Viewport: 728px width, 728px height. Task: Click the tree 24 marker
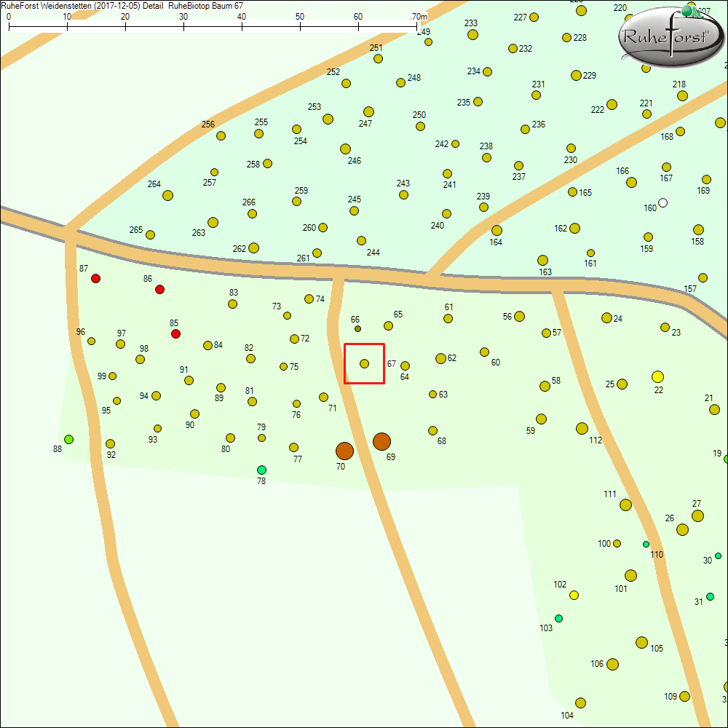pyautogui.click(x=606, y=318)
